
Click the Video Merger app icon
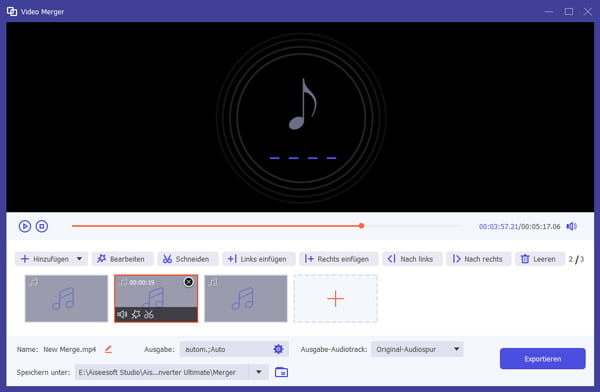12,11
